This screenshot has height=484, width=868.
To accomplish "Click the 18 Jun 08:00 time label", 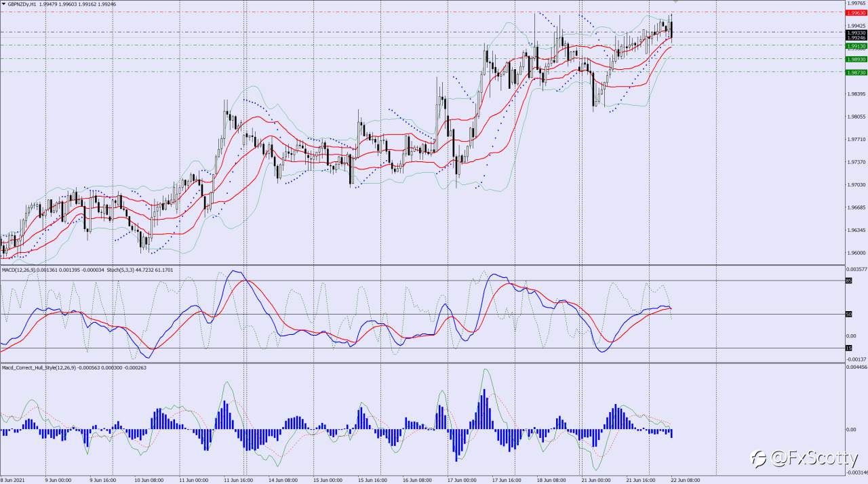I will pos(552,479).
